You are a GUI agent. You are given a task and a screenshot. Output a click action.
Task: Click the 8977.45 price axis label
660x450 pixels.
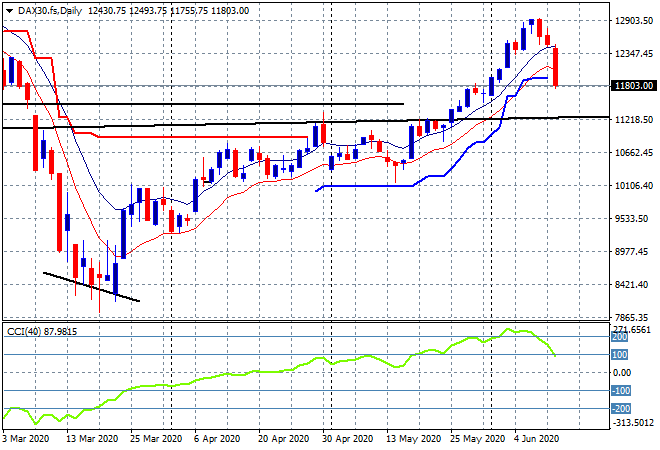pos(631,251)
